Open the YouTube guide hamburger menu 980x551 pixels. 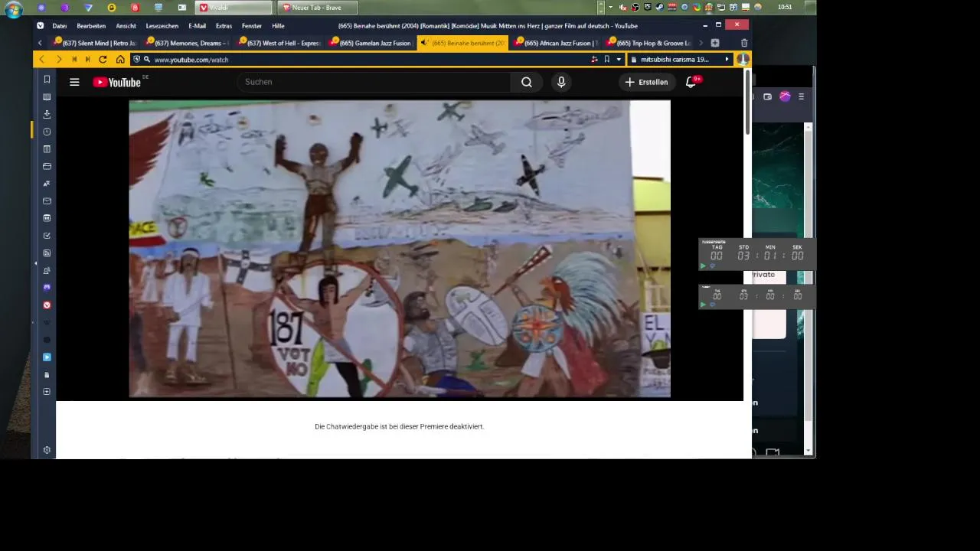[74, 82]
